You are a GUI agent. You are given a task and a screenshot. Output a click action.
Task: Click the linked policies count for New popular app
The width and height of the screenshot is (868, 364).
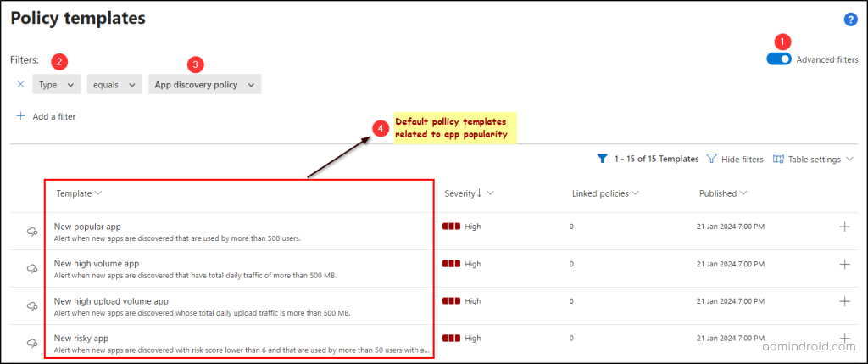pos(571,227)
